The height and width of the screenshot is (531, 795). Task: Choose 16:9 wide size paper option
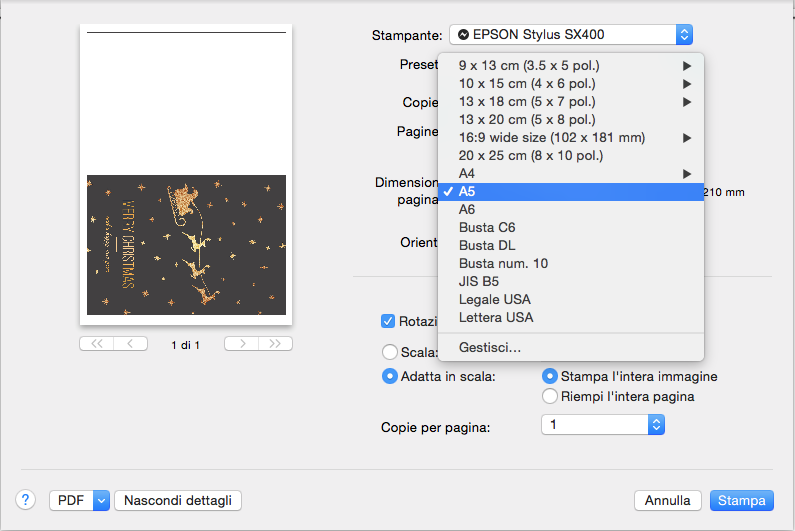point(571,137)
